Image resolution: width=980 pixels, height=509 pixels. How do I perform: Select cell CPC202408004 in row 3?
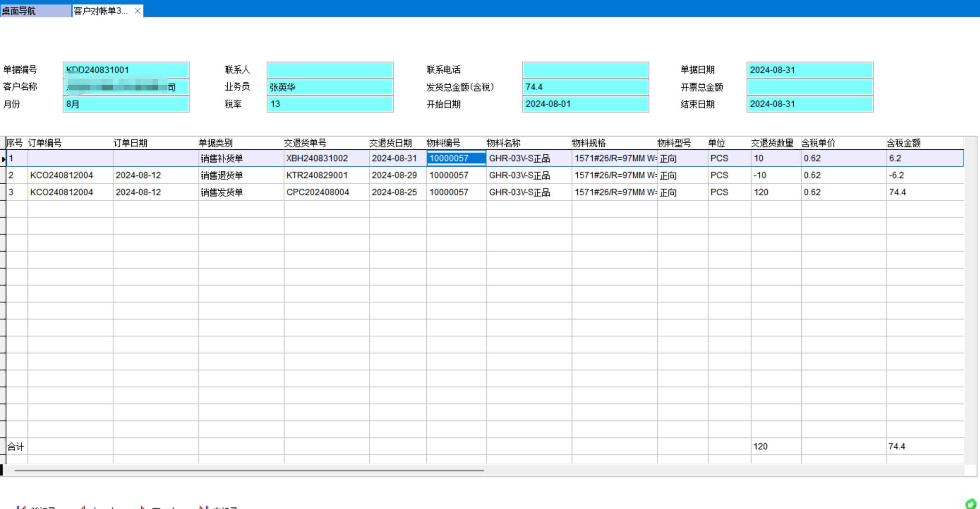[x=318, y=193]
